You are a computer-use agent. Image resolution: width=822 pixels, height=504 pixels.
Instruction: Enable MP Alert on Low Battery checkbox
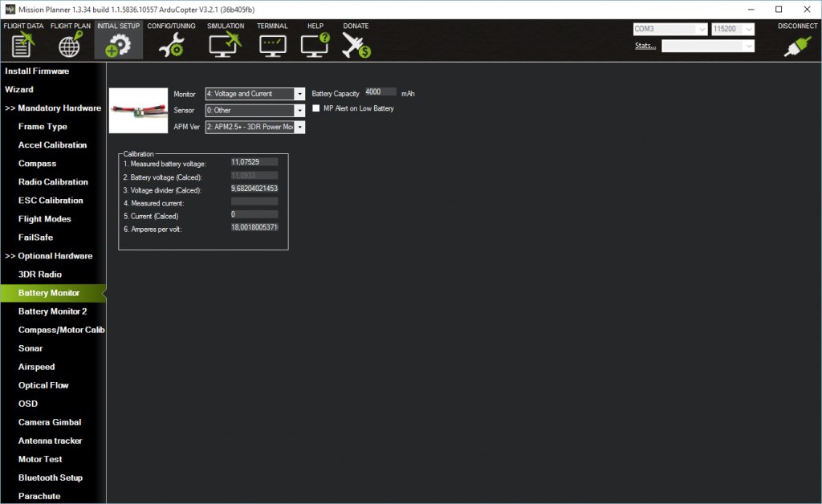click(315, 108)
